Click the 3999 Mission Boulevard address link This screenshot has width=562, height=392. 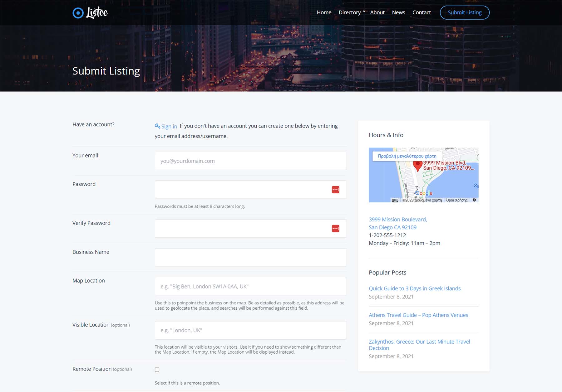coord(398,219)
